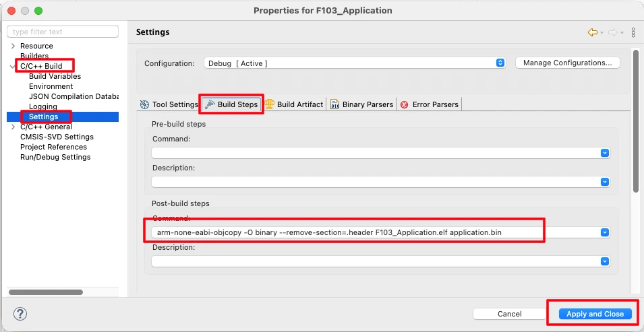Collapse the C/C++ Build tree node
Screen dimensions: 644x332
13,66
